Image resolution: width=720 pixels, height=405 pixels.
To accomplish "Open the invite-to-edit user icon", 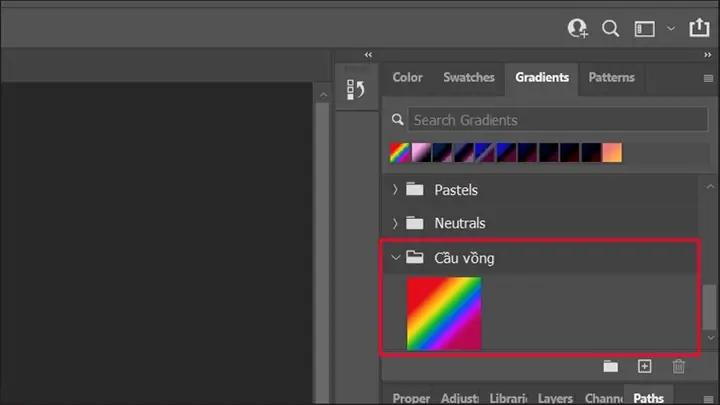I will [x=577, y=28].
